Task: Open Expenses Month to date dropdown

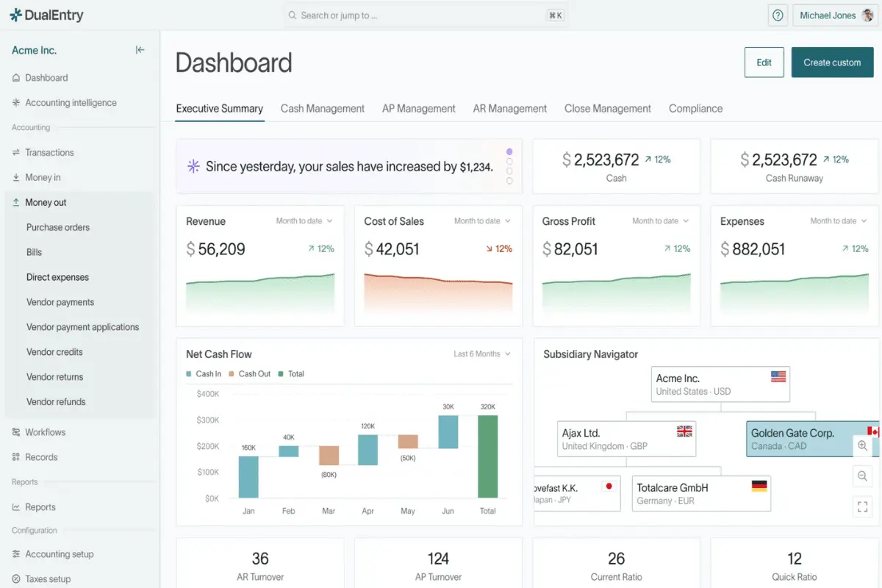Action: click(839, 221)
